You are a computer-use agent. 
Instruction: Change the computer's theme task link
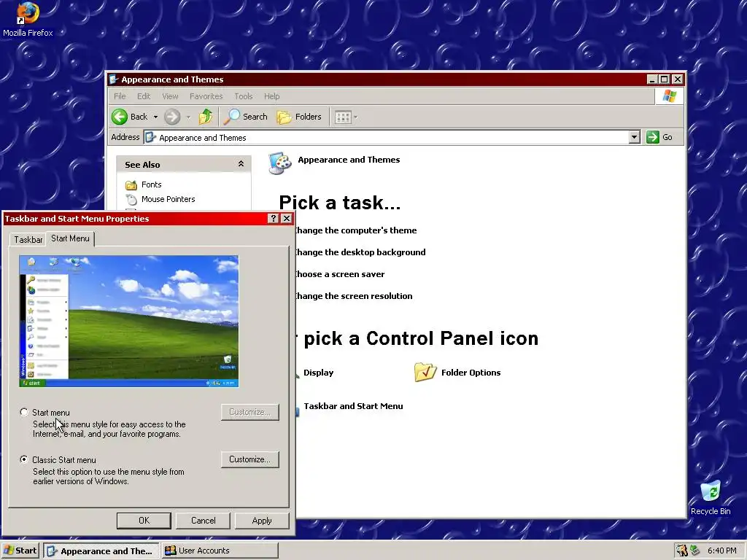[355, 230]
